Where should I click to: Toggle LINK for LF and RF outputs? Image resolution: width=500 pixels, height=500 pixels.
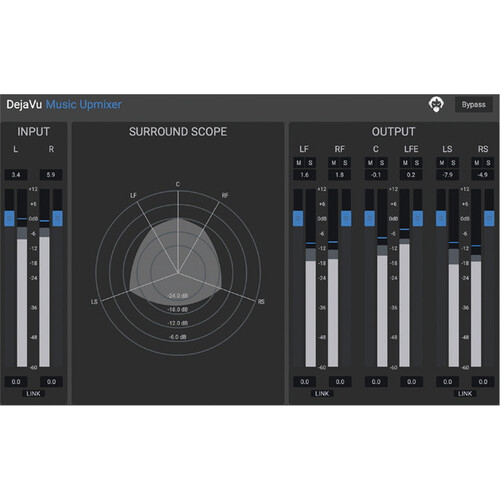pyautogui.click(x=322, y=394)
